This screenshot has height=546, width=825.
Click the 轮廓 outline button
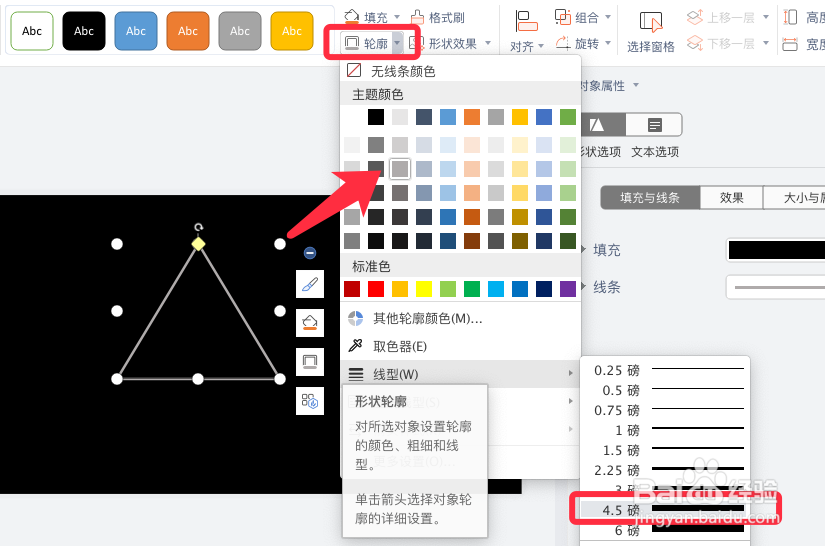pos(366,43)
